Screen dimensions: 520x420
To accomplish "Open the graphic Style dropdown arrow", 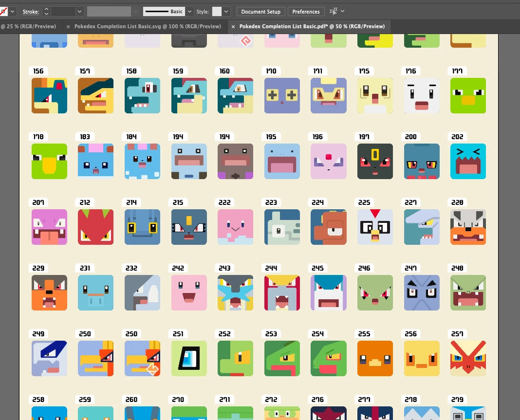I will pos(226,12).
